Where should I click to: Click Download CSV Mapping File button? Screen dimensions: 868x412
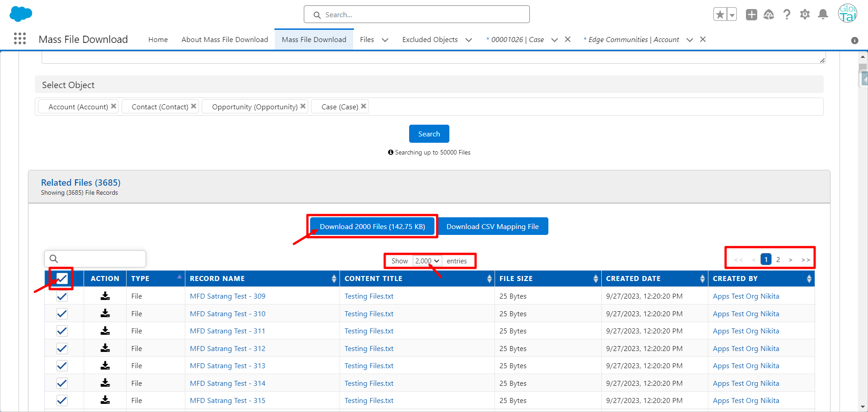[x=493, y=226]
